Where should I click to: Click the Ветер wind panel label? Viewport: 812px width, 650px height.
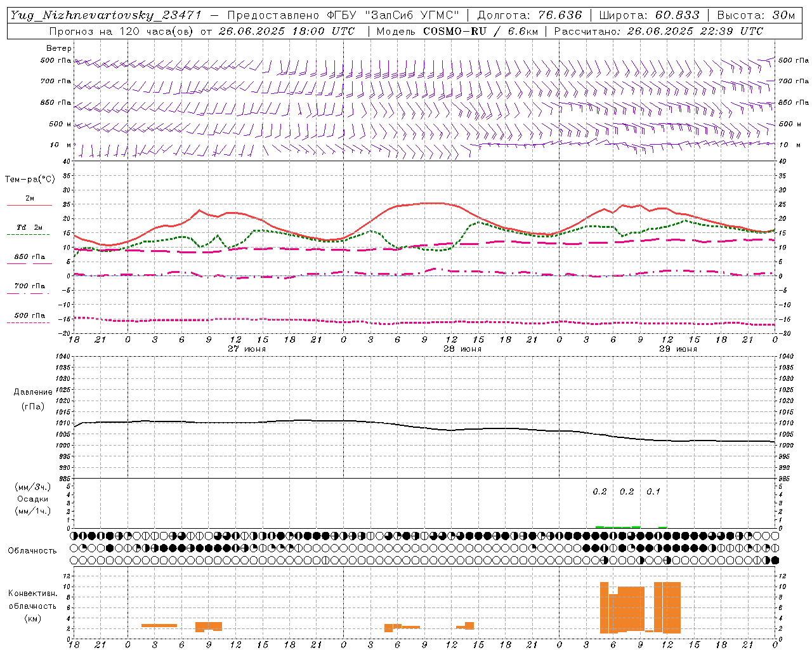click(59, 48)
